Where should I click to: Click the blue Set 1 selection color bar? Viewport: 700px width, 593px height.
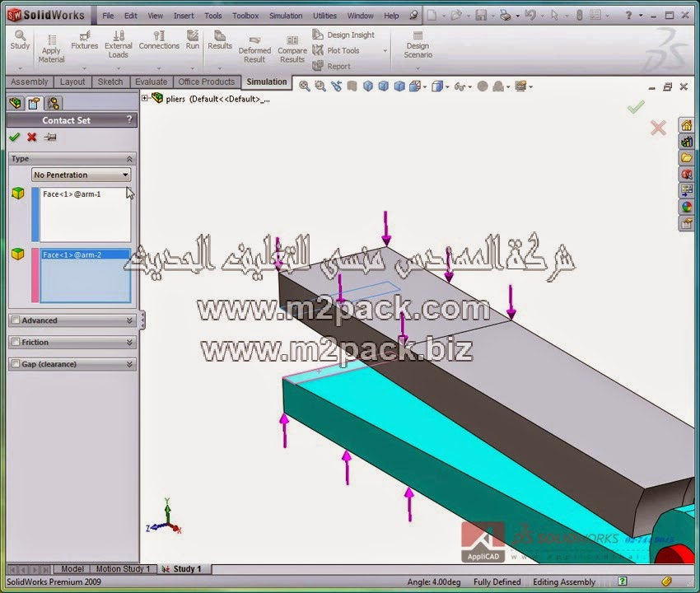pos(35,214)
